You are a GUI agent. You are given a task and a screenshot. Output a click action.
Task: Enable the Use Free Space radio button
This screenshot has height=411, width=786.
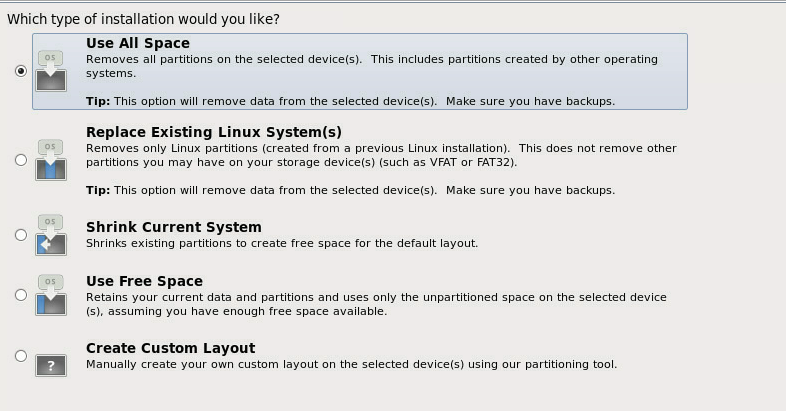(21, 295)
